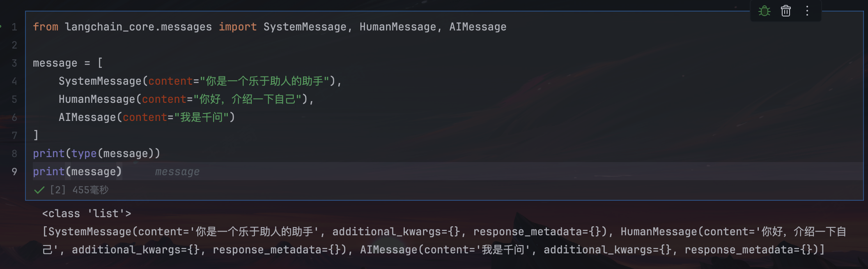Click the closing bracket on line 7
Image resolution: width=868 pixels, height=269 pixels.
pyautogui.click(x=36, y=135)
